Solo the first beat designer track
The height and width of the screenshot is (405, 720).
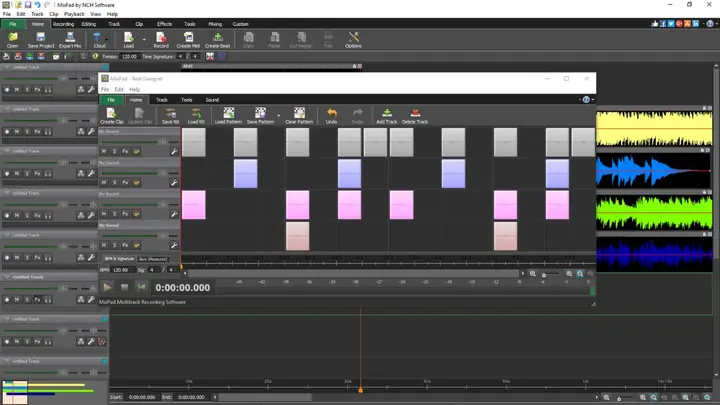click(x=115, y=152)
